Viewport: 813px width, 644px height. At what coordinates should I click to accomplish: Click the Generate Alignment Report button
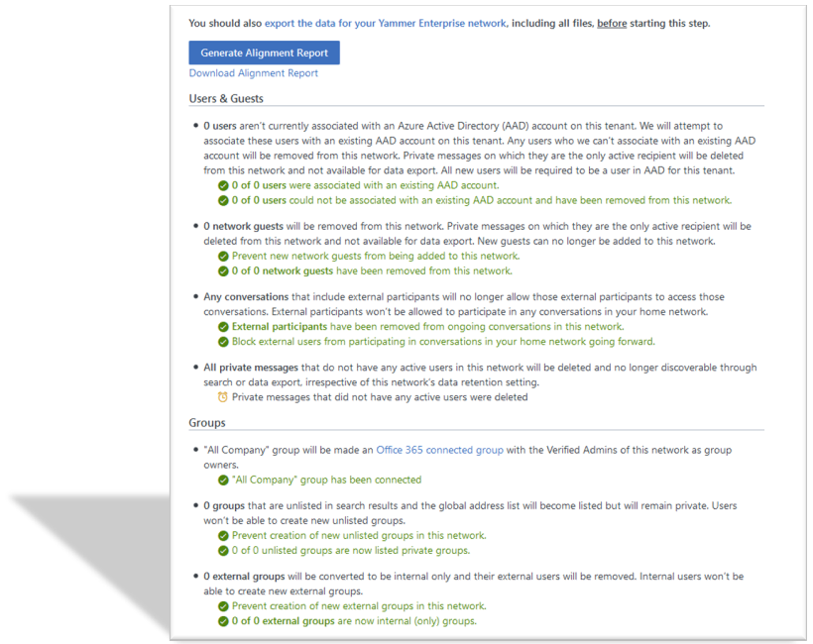[x=265, y=53]
